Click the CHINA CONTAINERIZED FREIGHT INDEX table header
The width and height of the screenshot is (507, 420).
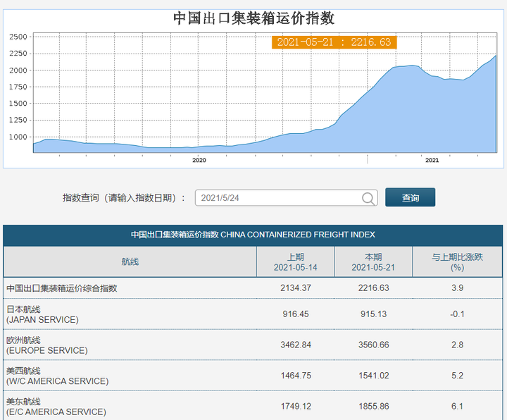point(253,235)
